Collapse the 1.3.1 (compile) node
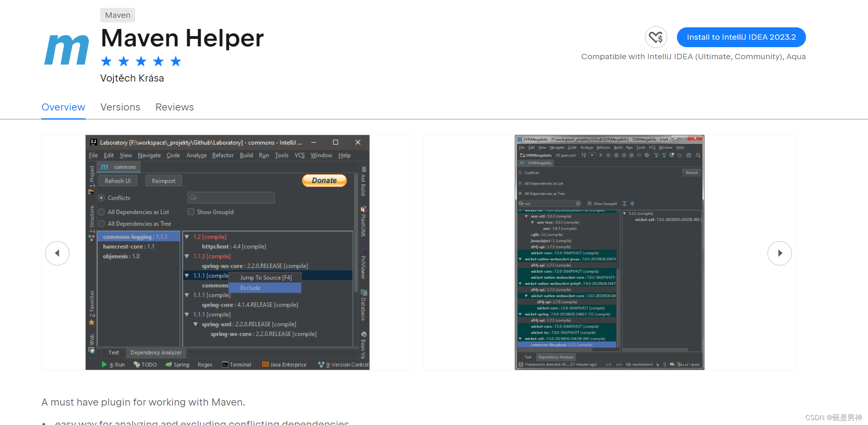 click(625, 214)
